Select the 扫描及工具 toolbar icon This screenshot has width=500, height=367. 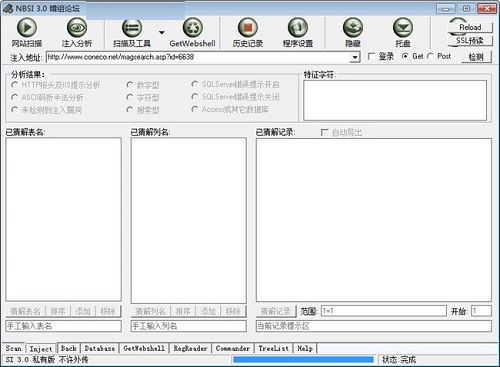132,28
